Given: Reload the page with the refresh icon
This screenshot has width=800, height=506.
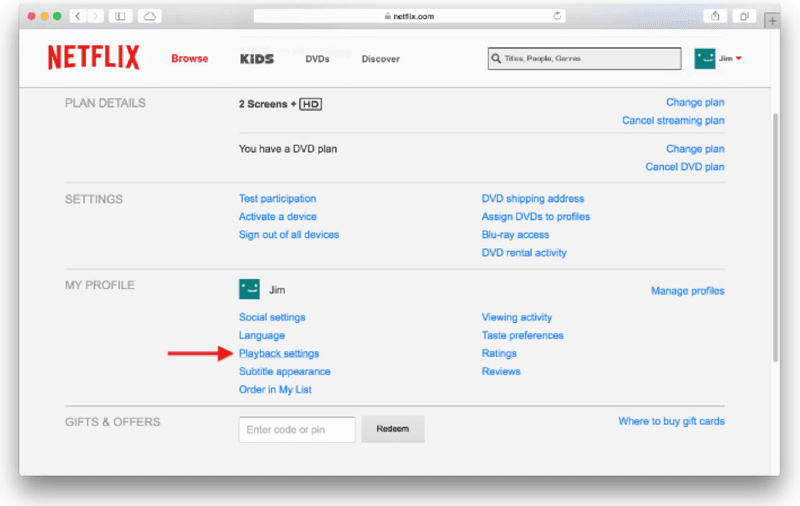Looking at the screenshot, I should 557,16.
